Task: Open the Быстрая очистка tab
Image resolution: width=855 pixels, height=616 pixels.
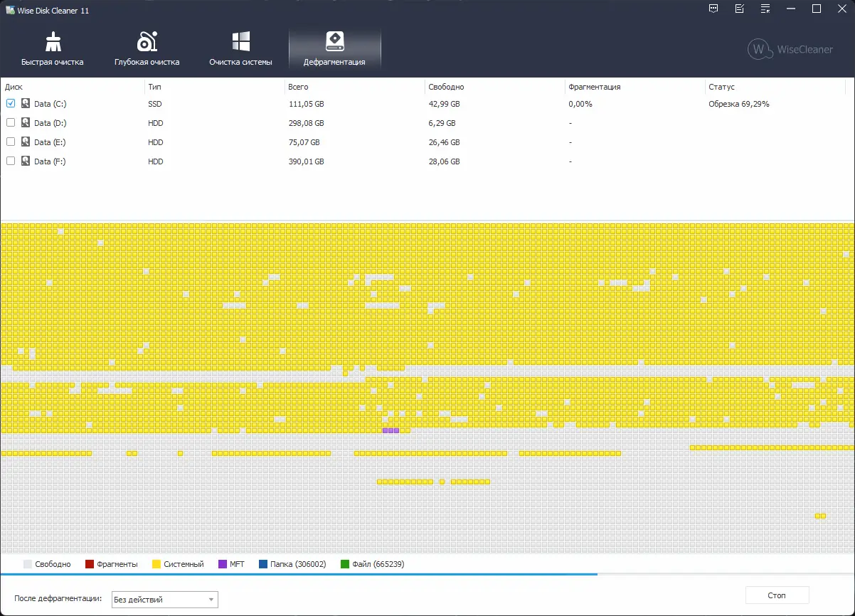Action: [53, 49]
